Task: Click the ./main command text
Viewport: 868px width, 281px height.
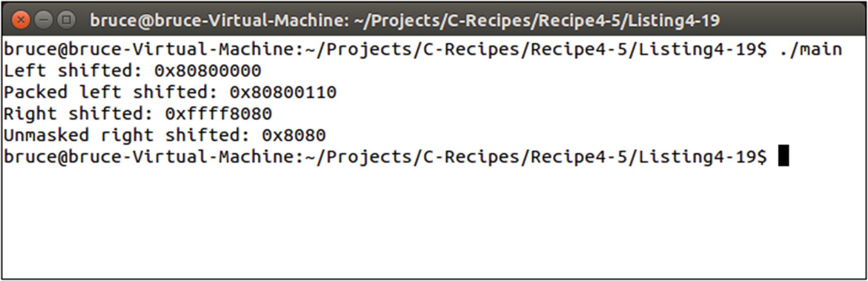Action: click(810, 49)
